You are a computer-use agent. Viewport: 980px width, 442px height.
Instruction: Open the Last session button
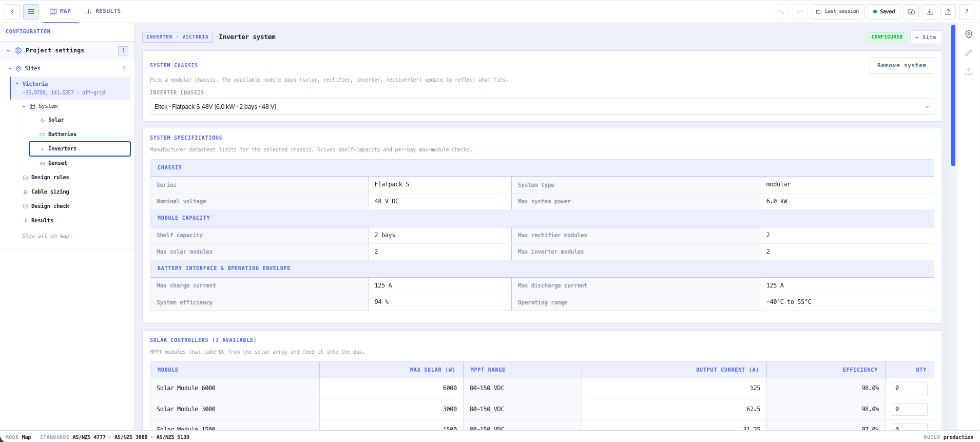(837, 11)
